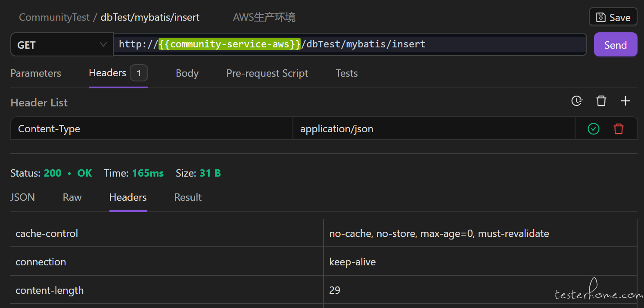
Task: Click the application/json header value field
Action: (x=434, y=128)
